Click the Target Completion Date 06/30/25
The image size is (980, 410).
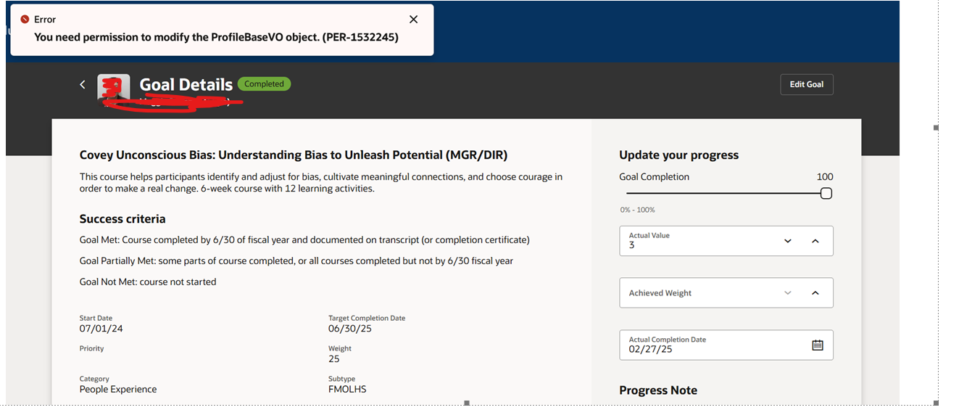point(350,329)
